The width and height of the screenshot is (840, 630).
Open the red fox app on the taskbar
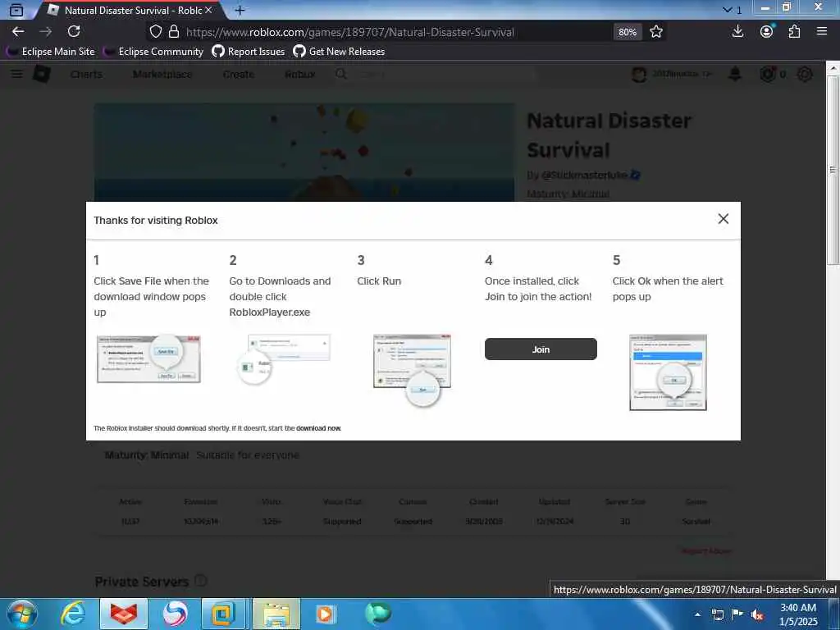[x=123, y=614]
